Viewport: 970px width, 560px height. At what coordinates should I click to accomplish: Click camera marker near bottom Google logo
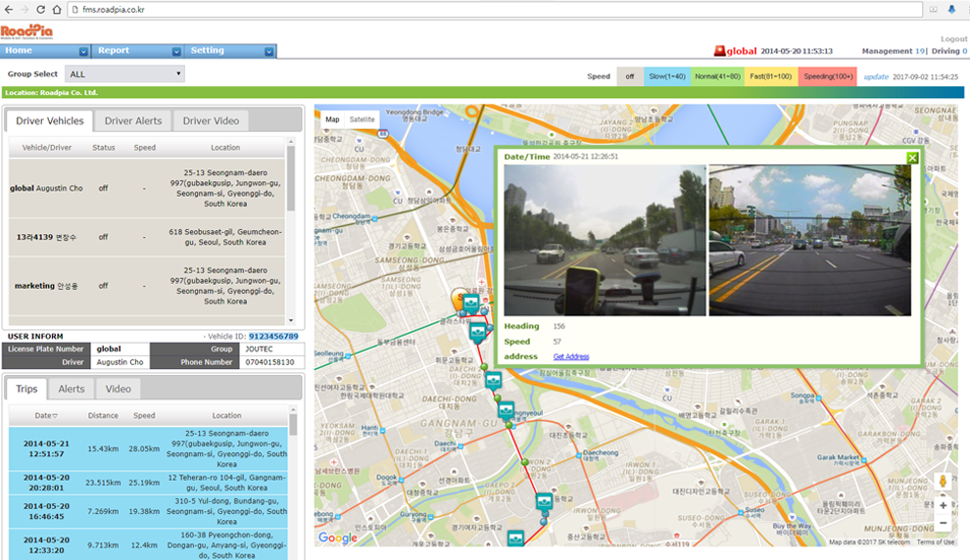[516, 538]
